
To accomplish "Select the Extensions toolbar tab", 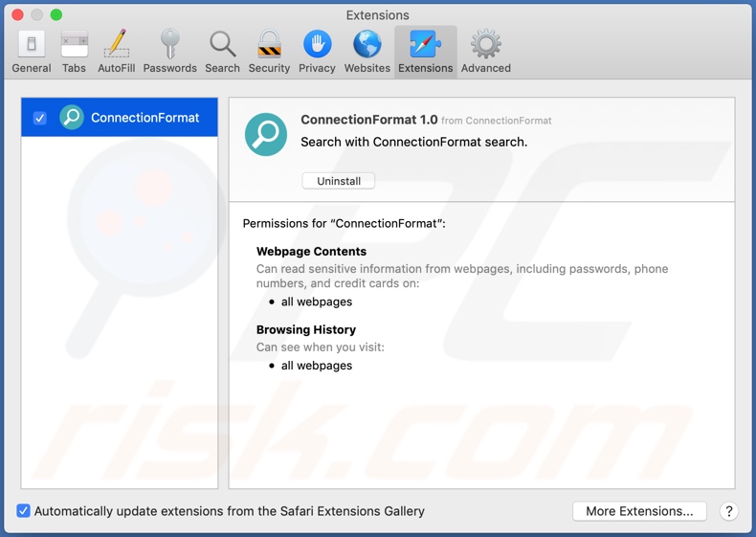I will click(425, 52).
